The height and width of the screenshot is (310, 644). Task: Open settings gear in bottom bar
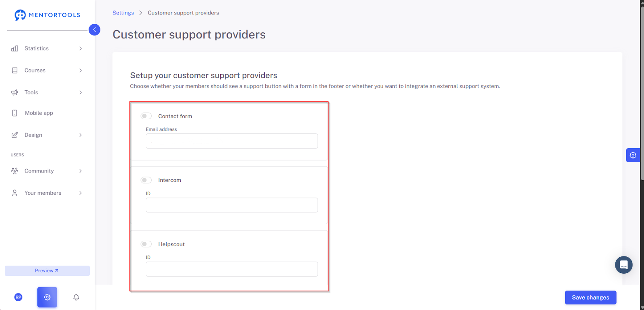tap(47, 297)
